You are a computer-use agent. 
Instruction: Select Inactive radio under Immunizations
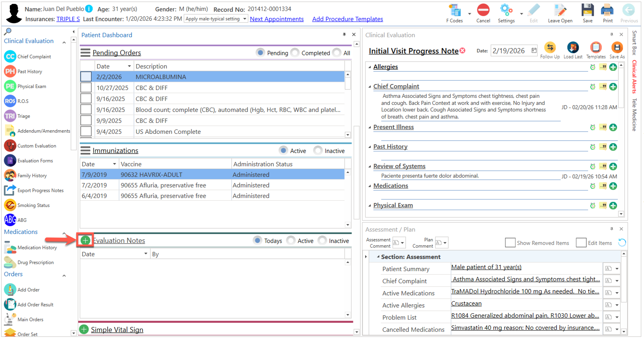click(x=318, y=151)
